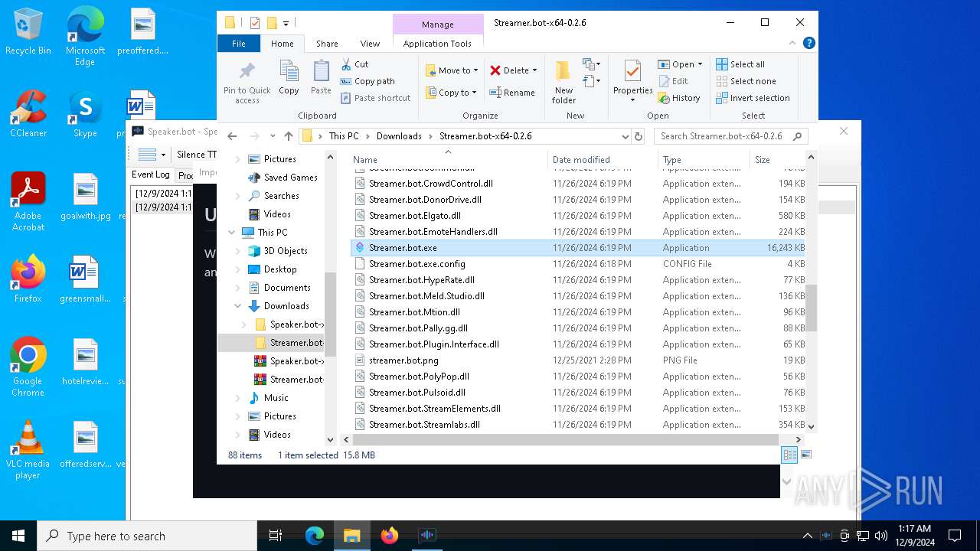980x551 pixels.
Task: Open Recycle Bin desktop icon
Action: pyautogui.click(x=28, y=32)
